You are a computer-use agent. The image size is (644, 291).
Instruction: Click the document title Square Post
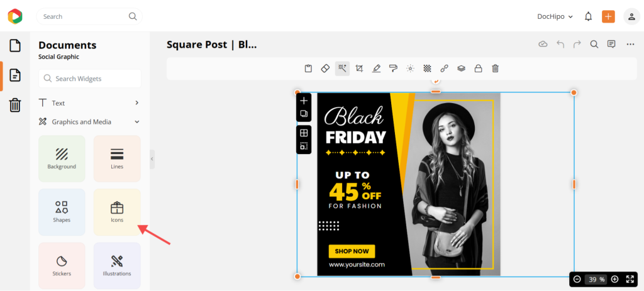[x=211, y=45]
